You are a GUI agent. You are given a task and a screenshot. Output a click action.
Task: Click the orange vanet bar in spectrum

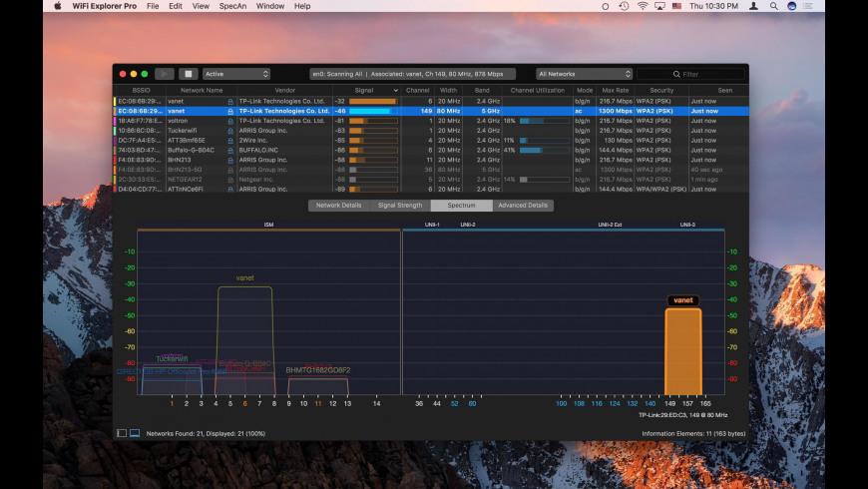click(x=683, y=351)
